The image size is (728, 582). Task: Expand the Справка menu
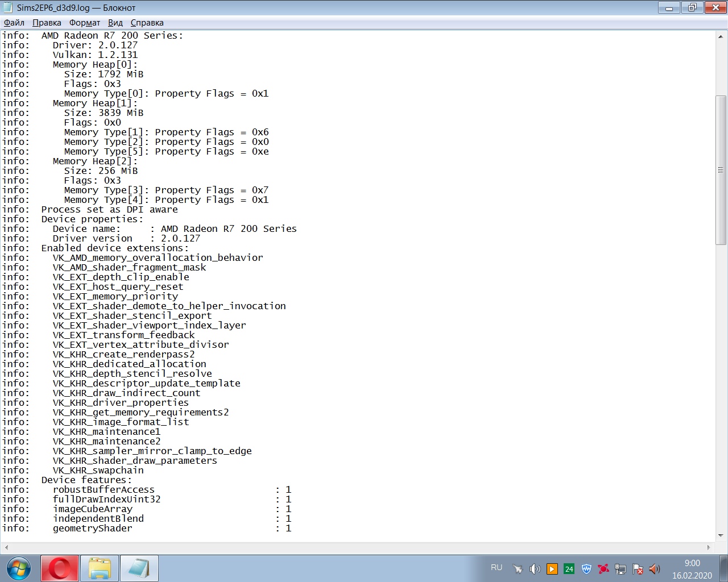click(x=147, y=23)
